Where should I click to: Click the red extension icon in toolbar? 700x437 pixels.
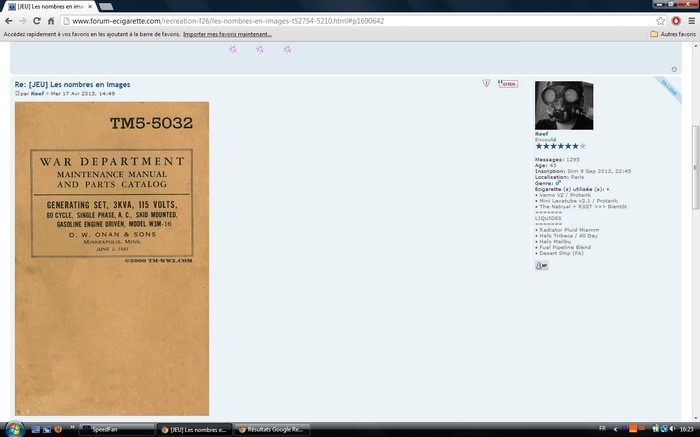pos(676,21)
